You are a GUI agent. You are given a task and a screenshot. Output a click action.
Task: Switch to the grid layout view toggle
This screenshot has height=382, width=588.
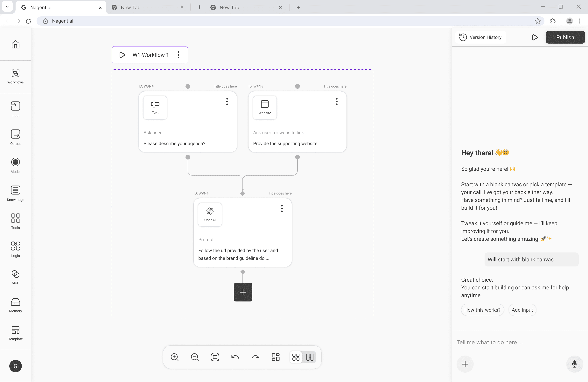[x=296, y=357]
